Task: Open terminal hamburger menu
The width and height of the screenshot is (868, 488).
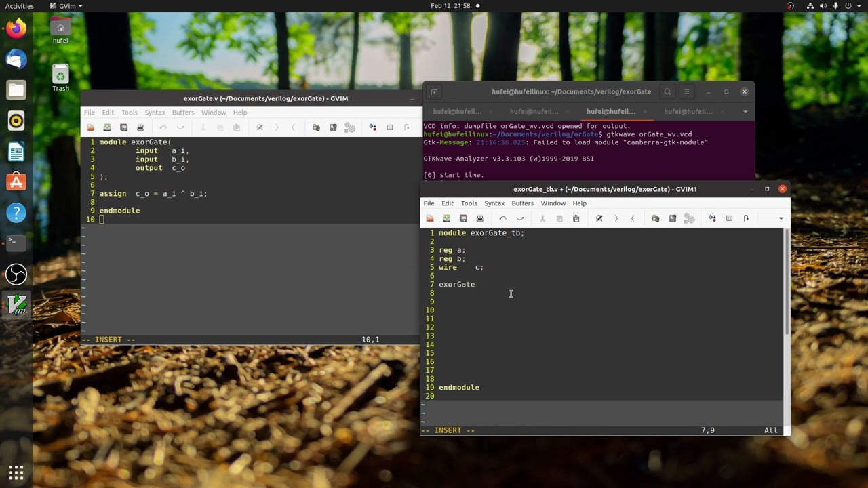Action: click(686, 92)
